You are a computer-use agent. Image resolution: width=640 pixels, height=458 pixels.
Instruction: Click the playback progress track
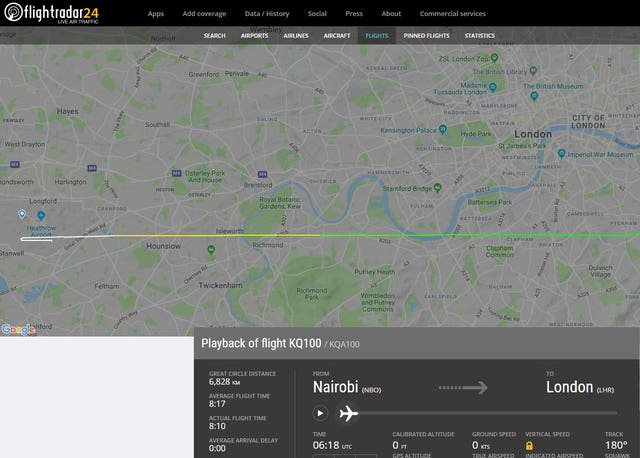point(488,413)
